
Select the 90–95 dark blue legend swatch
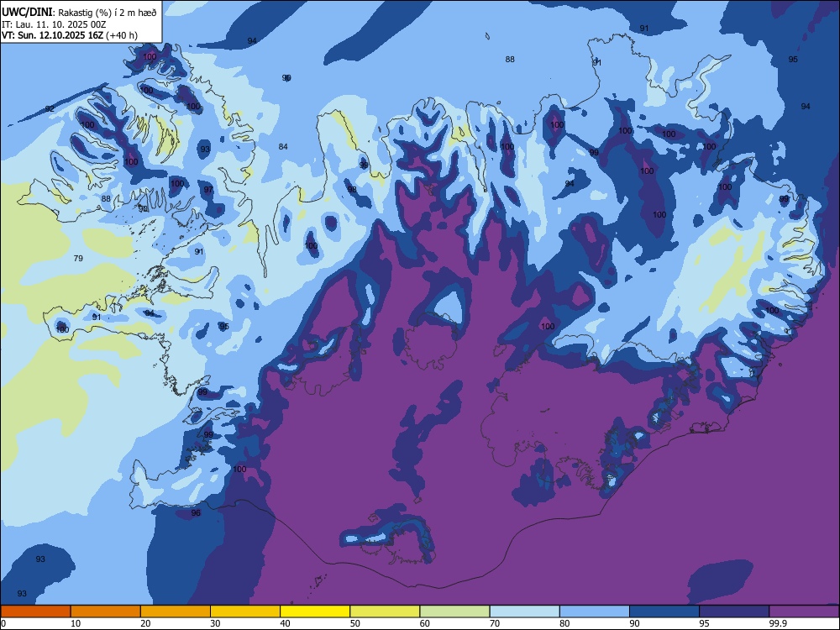pos(664,612)
